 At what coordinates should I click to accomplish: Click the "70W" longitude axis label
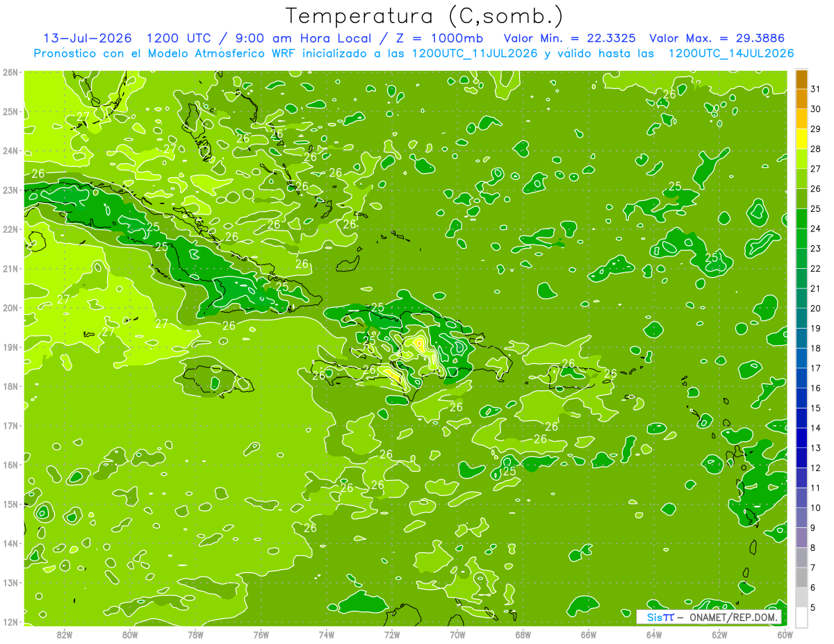pos(457,634)
